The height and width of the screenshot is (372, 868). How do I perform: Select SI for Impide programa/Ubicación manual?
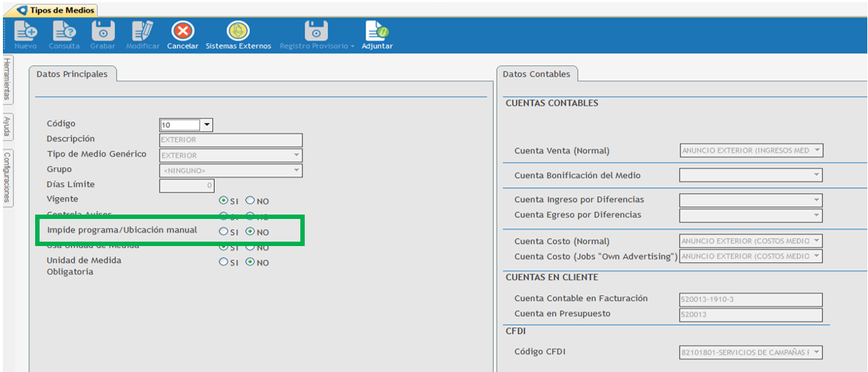click(x=223, y=231)
